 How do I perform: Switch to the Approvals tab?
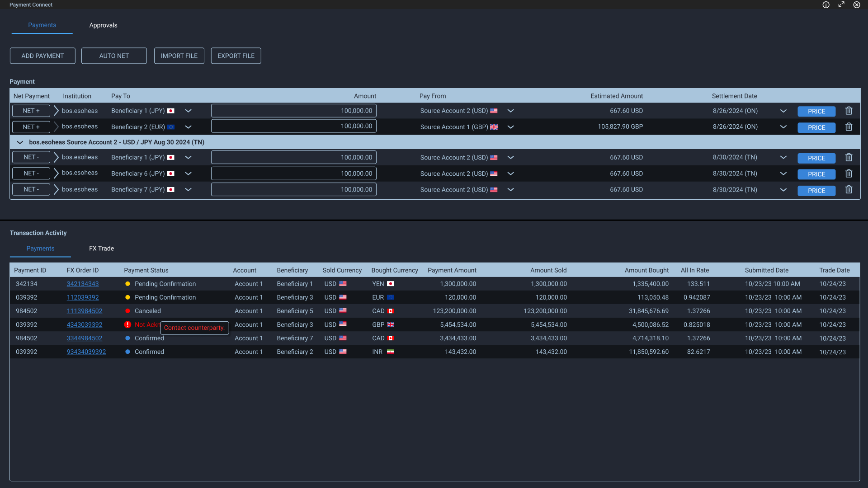tap(103, 25)
